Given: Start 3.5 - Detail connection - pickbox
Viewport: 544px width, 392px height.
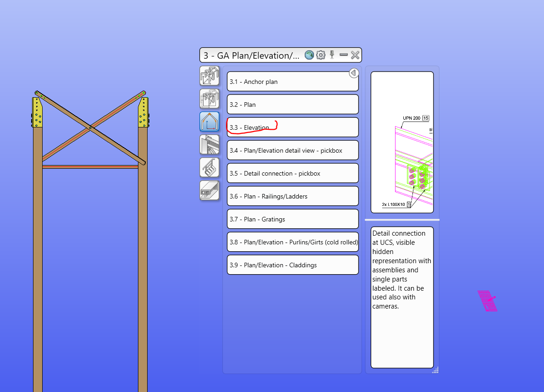Looking at the screenshot, I should tap(292, 173).
